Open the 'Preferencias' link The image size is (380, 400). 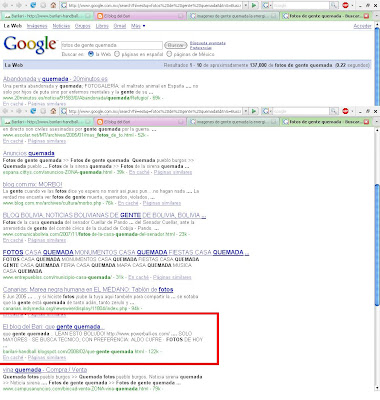point(201,48)
